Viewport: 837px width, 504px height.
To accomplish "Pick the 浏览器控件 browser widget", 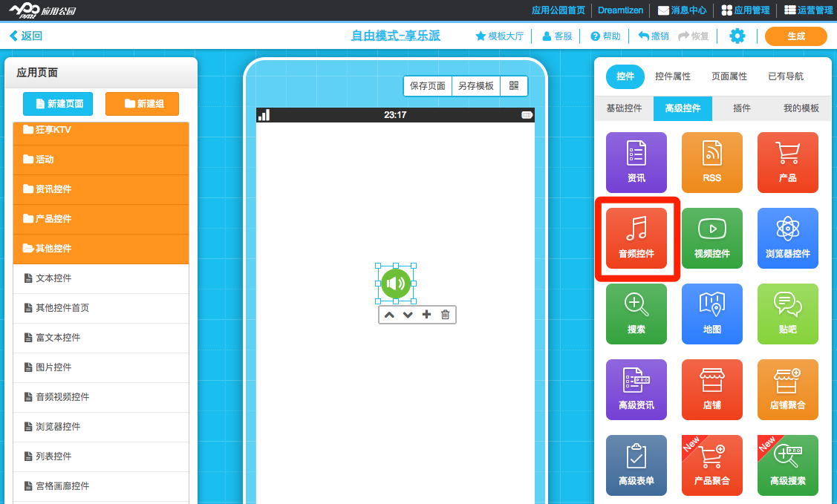I will point(787,238).
